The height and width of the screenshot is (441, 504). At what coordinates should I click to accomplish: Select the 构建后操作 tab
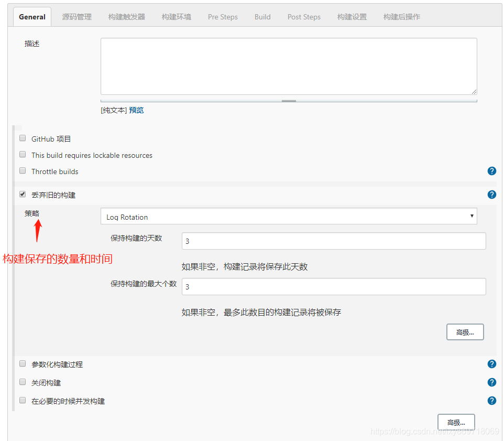[x=402, y=17]
